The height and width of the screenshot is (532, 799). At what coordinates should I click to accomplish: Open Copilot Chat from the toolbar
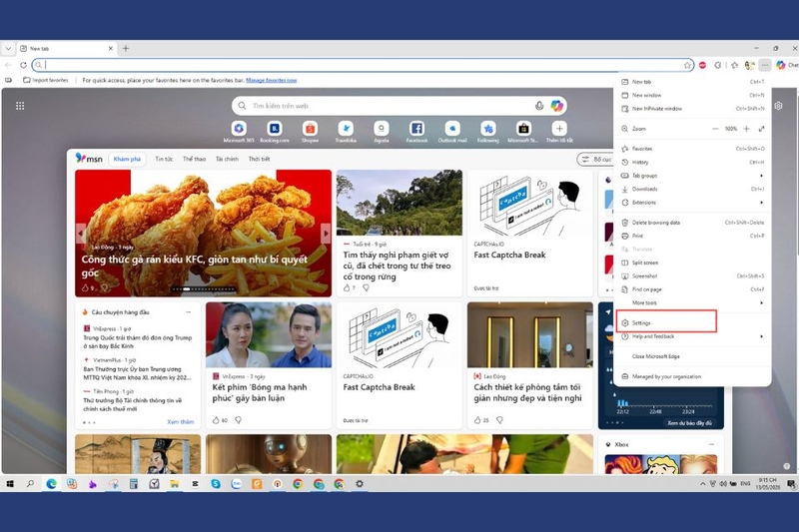click(787, 65)
